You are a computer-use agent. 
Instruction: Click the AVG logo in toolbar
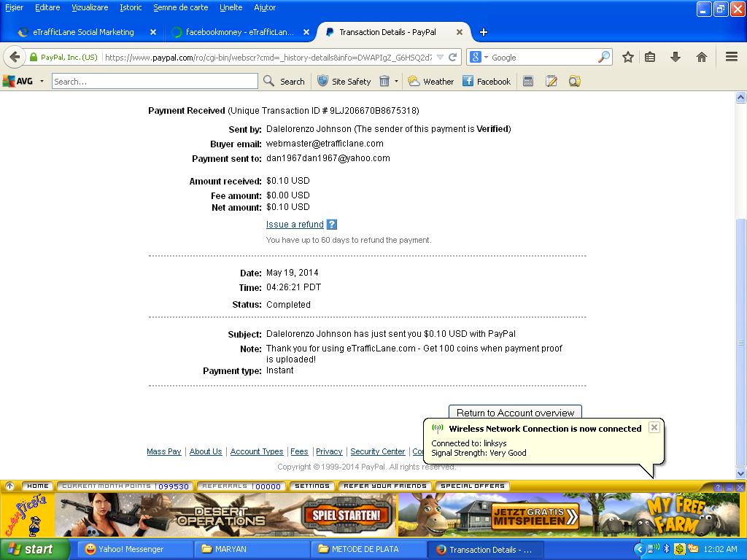pyautogui.click(x=18, y=82)
